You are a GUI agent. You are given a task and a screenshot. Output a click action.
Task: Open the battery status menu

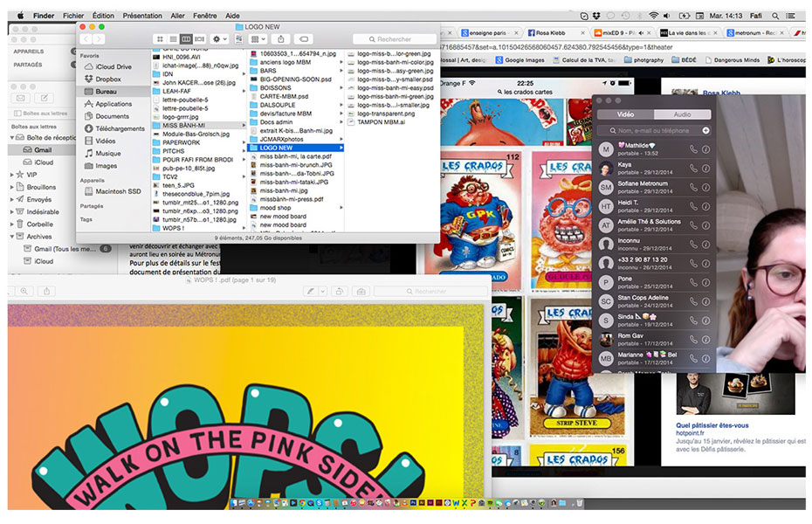[685, 16]
